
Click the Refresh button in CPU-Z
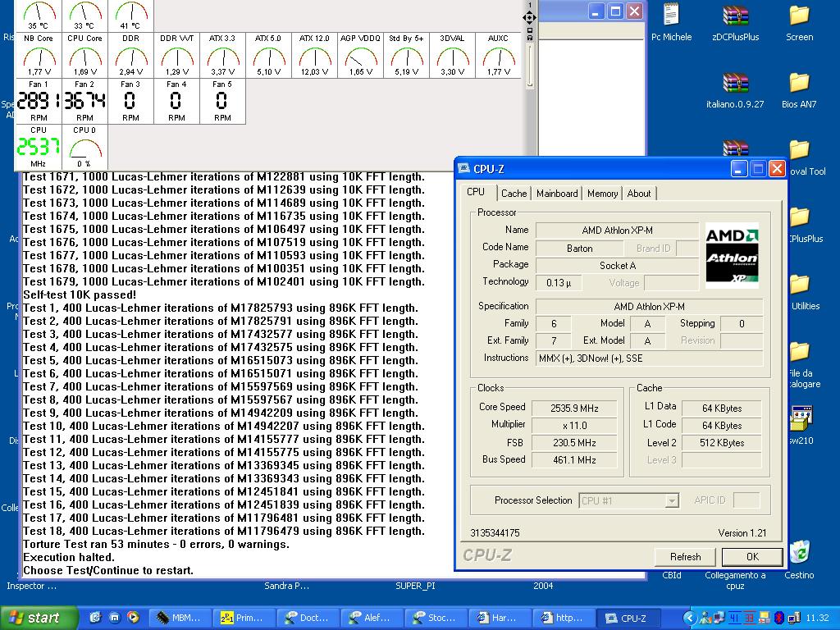(685, 557)
